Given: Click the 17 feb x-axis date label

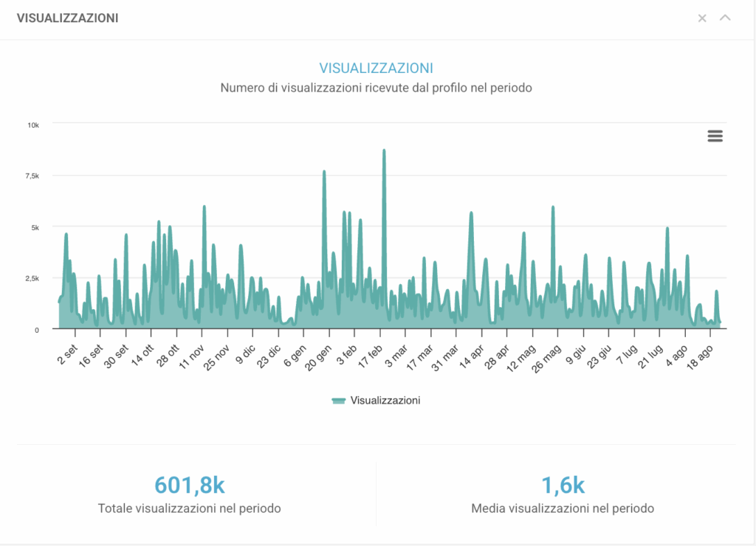Looking at the screenshot, I should point(371,356).
